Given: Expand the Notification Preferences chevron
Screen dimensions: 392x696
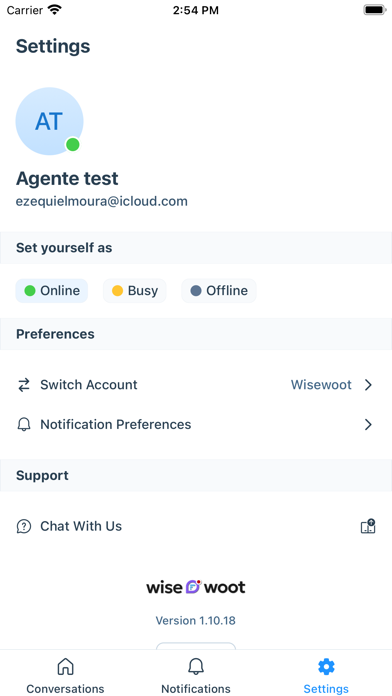Looking at the screenshot, I should point(368,425).
